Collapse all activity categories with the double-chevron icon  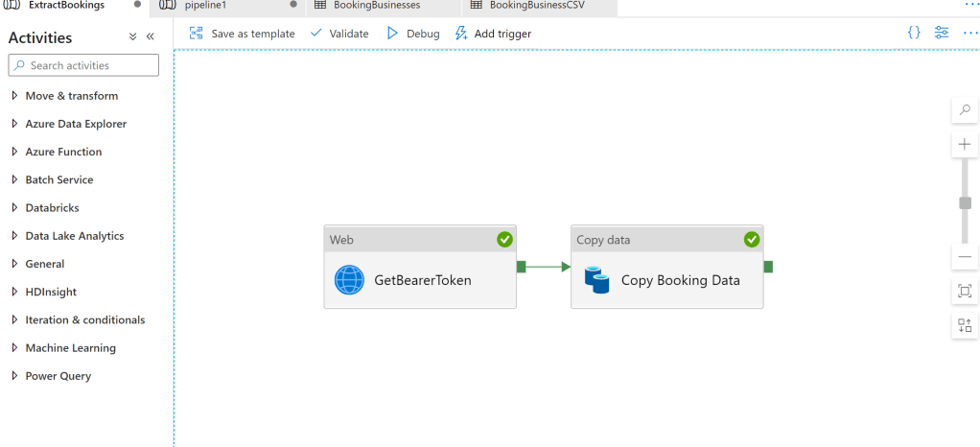click(x=132, y=36)
